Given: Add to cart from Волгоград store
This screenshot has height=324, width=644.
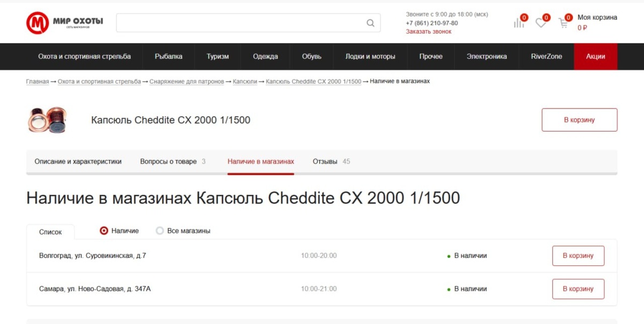Looking at the screenshot, I should point(578,256).
